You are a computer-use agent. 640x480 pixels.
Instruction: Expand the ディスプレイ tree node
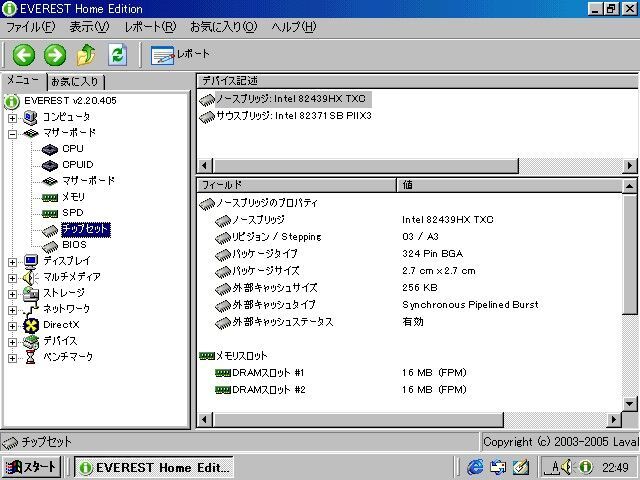coord(12,262)
